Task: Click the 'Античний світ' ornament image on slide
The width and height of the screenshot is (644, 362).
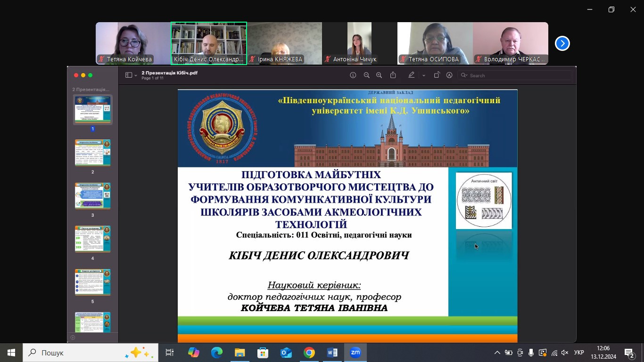Action: click(484, 201)
